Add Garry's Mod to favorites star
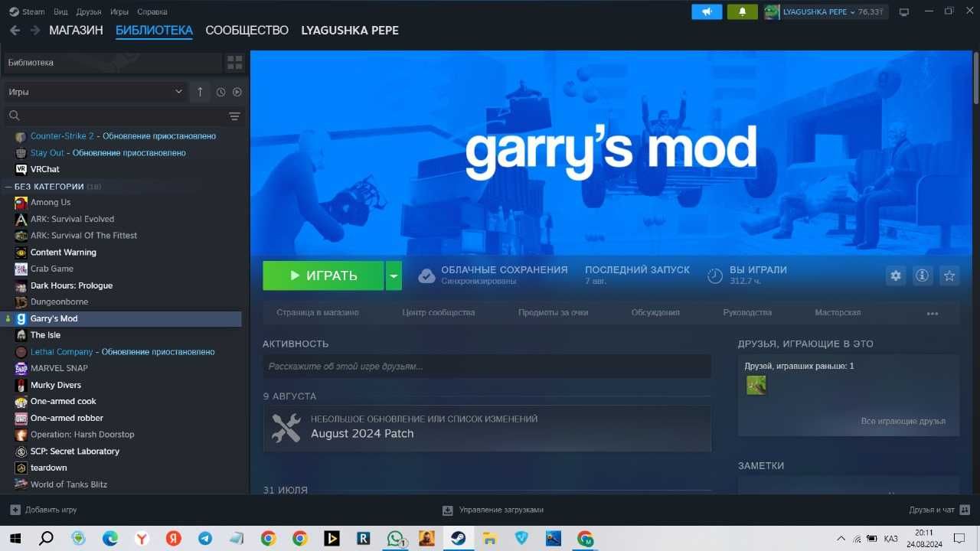This screenshot has height=551, width=980. [x=949, y=275]
